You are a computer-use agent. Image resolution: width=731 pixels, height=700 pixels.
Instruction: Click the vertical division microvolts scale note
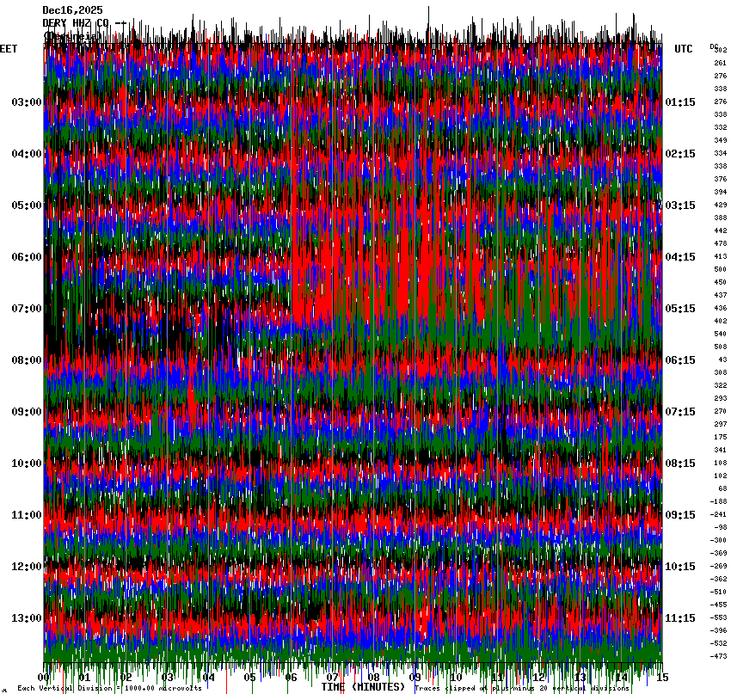[x=109, y=688]
